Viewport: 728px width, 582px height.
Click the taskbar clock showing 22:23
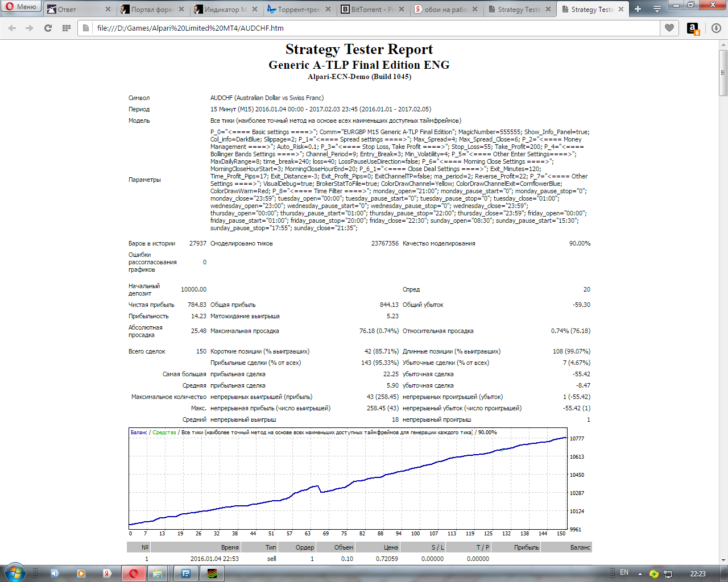(x=698, y=574)
